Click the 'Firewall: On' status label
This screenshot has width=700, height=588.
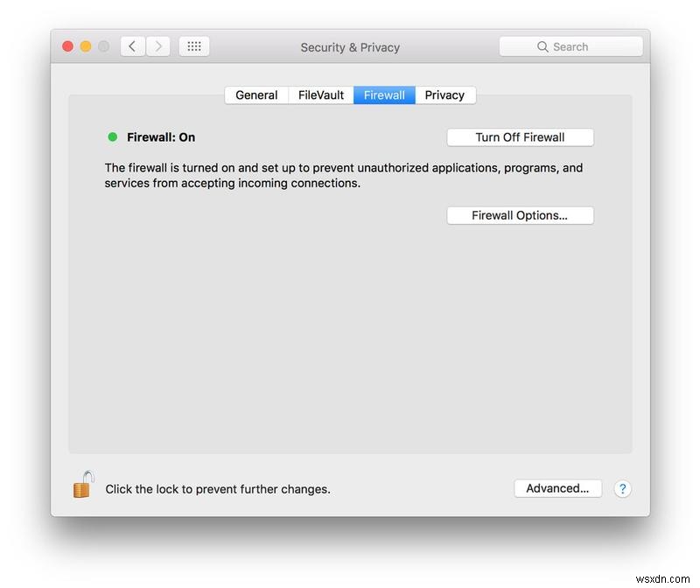click(x=161, y=137)
